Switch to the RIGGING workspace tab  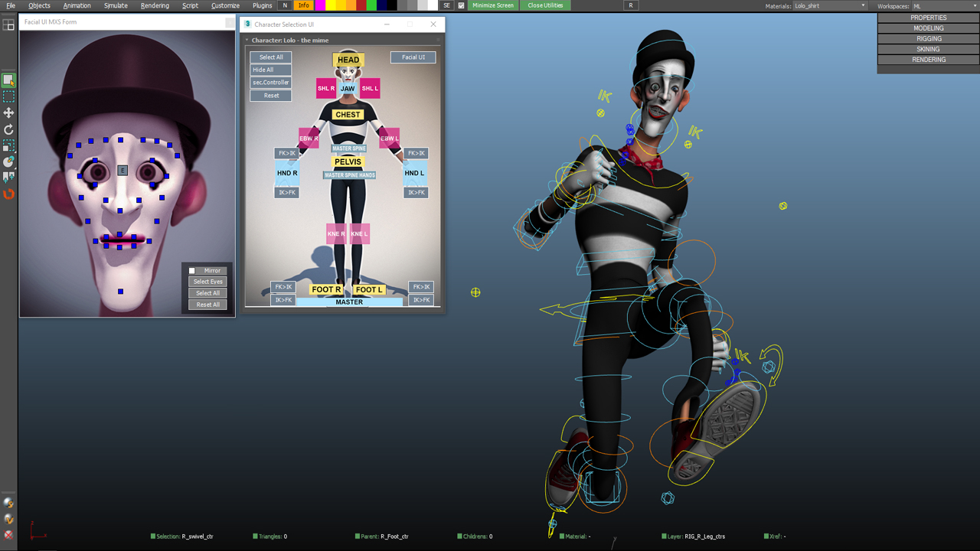coord(928,38)
